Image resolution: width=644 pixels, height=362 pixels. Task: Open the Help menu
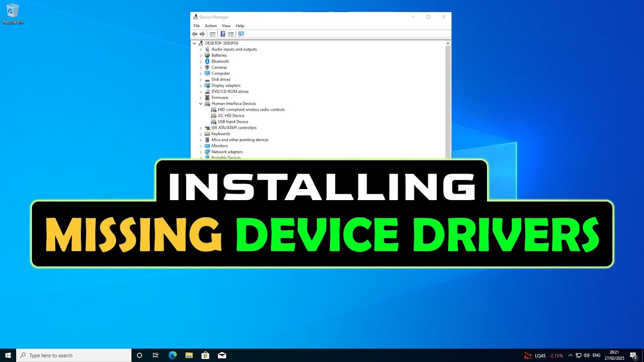[240, 26]
